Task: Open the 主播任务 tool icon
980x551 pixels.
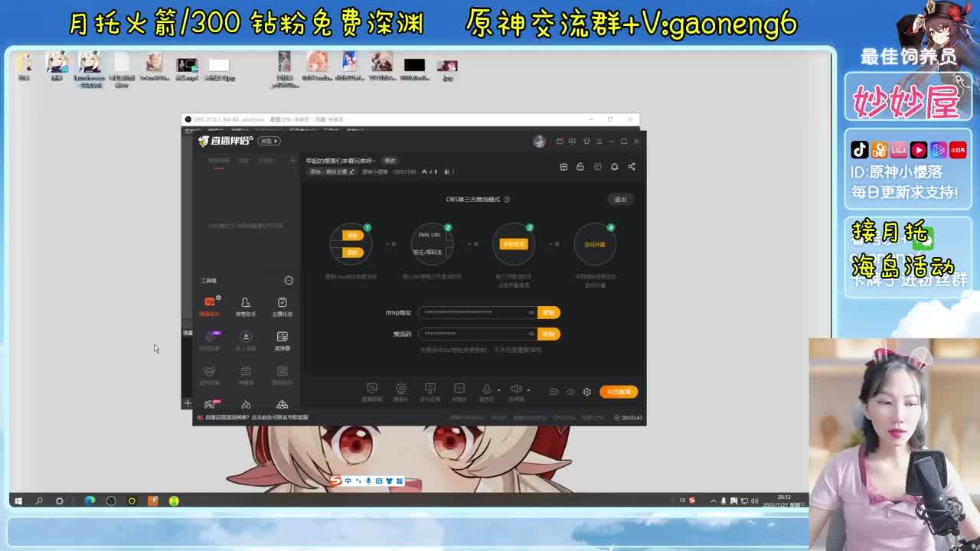Action: (282, 306)
